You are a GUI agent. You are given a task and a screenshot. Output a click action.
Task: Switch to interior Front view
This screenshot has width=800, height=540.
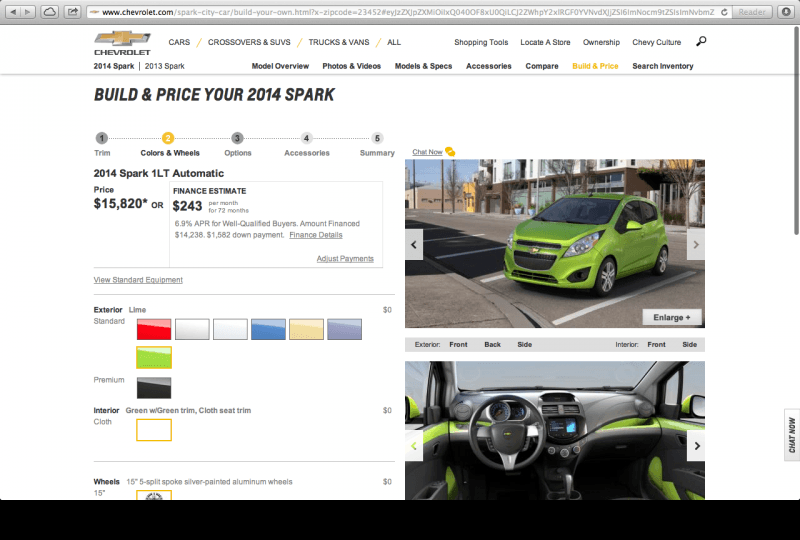tap(656, 345)
